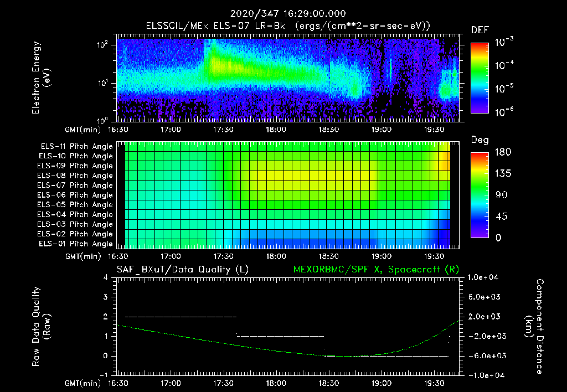Image resolution: width=567 pixels, height=392 pixels.
Task: Click the 135 label on Deg scale
Action: coord(503,174)
